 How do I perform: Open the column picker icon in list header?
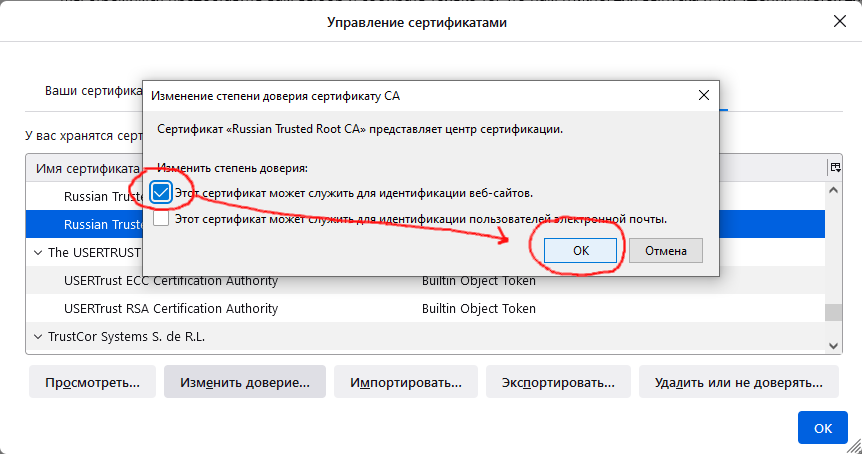pos(835,168)
